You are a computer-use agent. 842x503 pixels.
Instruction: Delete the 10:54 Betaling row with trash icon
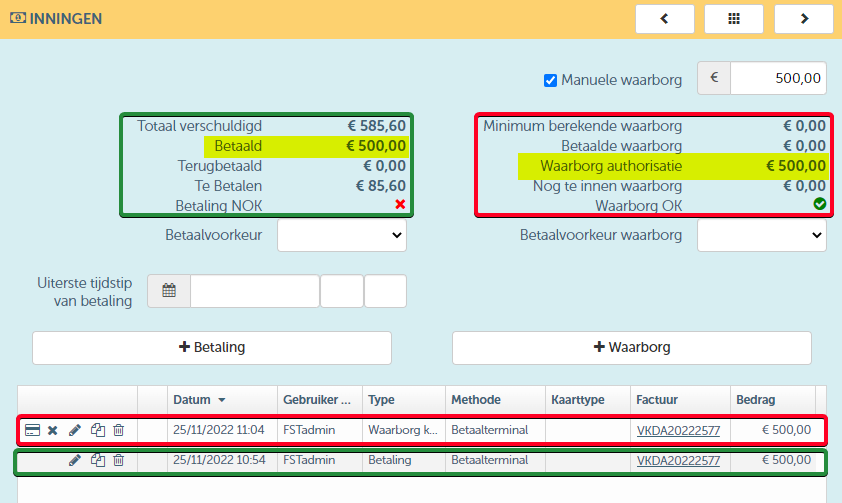(119, 460)
